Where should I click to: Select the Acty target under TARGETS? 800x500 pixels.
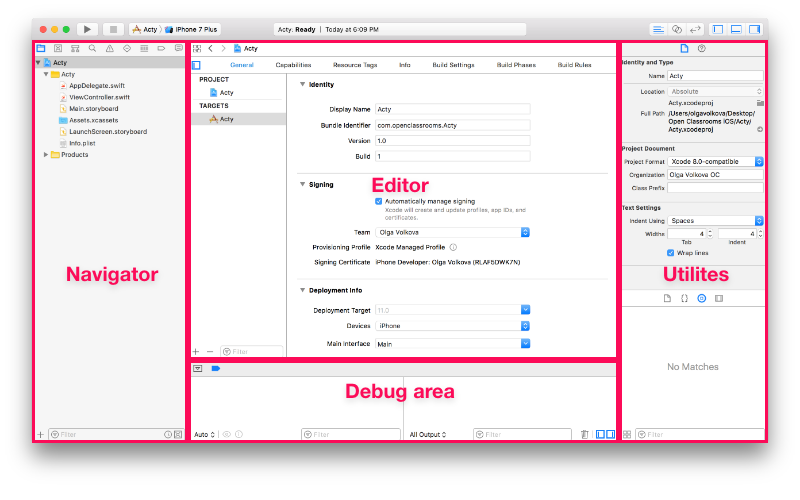pos(239,119)
